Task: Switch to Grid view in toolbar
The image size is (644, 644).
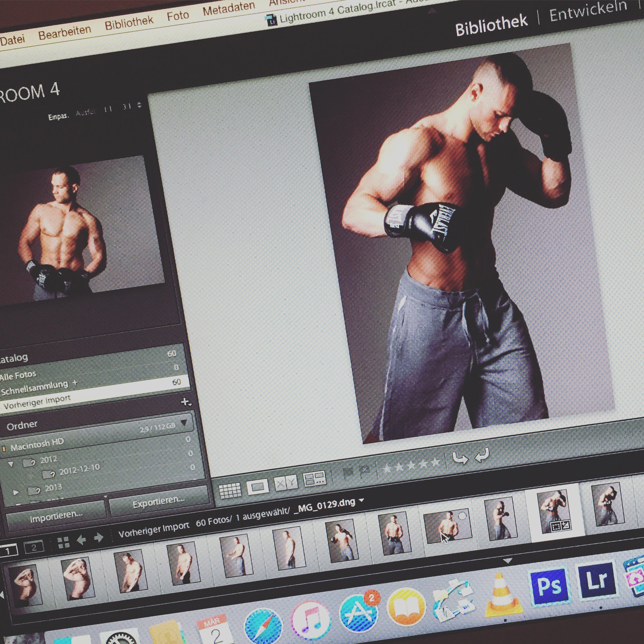Action: pyautogui.click(x=230, y=490)
